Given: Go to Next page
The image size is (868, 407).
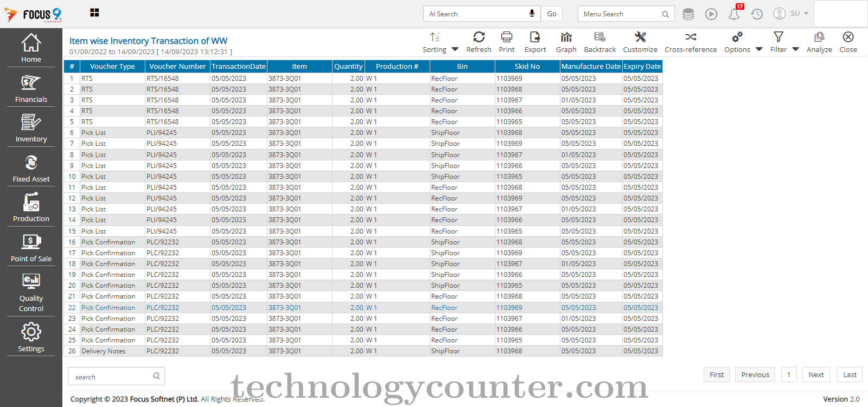Looking at the screenshot, I should [x=816, y=374].
